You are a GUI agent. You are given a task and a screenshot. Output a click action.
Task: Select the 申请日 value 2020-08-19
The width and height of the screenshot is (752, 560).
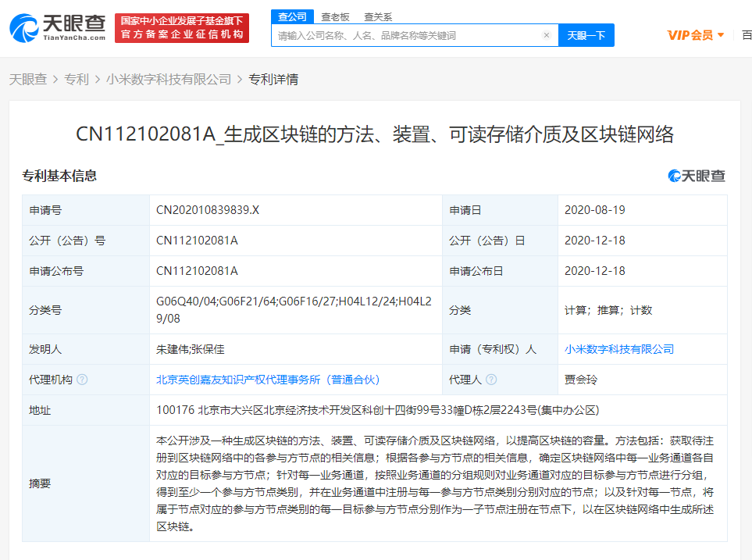coord(595,210)
